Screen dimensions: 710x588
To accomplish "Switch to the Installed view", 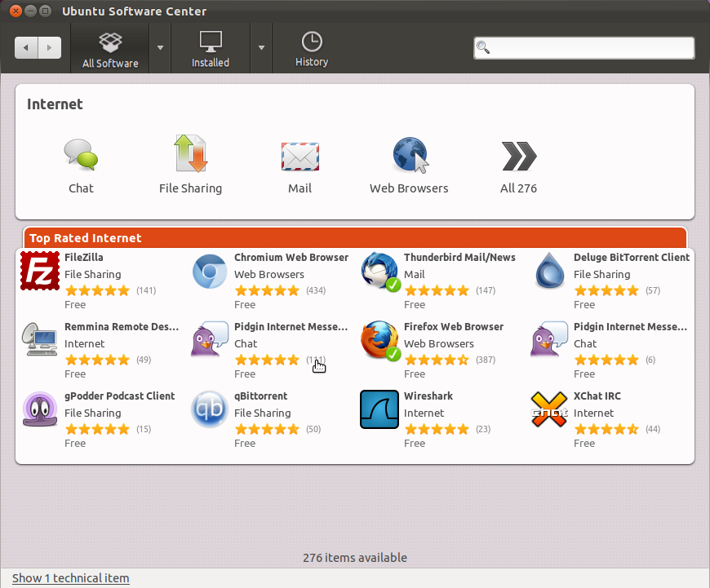I will point(210,47).
